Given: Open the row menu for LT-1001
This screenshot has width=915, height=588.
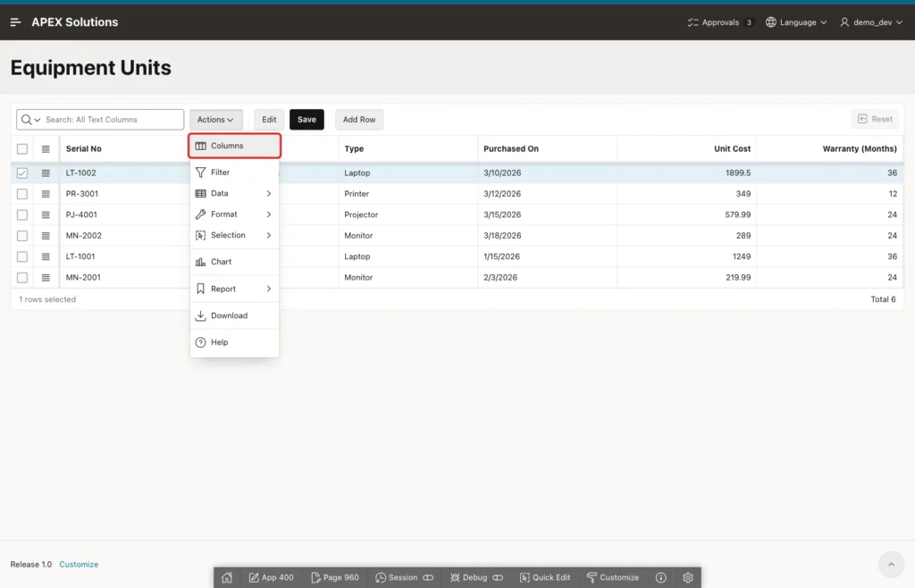Looking at the screenshot, I should 46,256.
